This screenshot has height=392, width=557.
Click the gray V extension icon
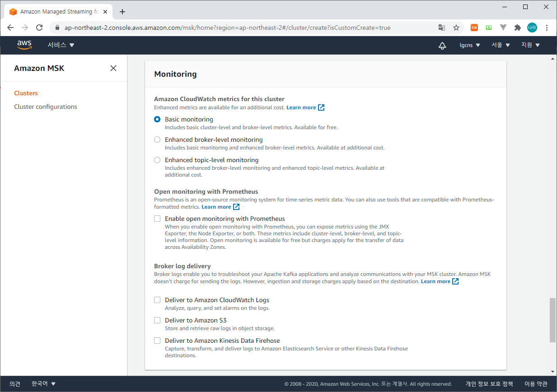point(503,28)
